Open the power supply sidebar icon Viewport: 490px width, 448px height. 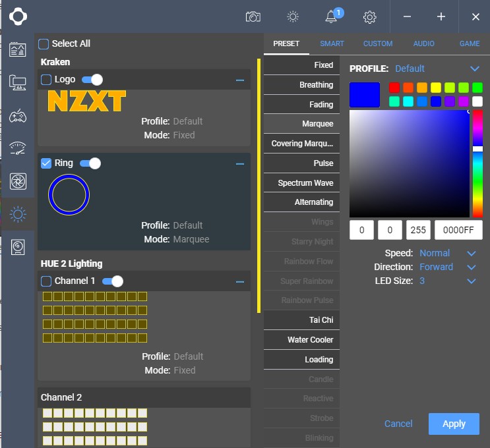[18, 247]
